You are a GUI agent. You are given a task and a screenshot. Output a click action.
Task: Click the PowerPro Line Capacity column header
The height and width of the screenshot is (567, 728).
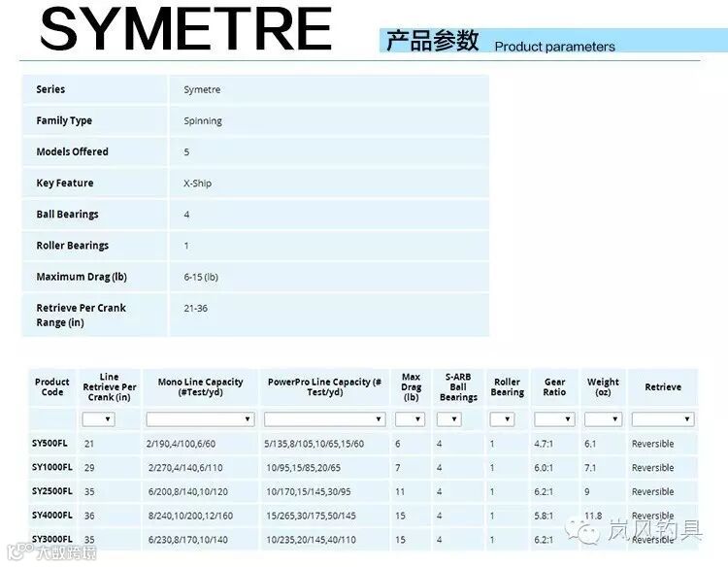[x=324, y=386]
